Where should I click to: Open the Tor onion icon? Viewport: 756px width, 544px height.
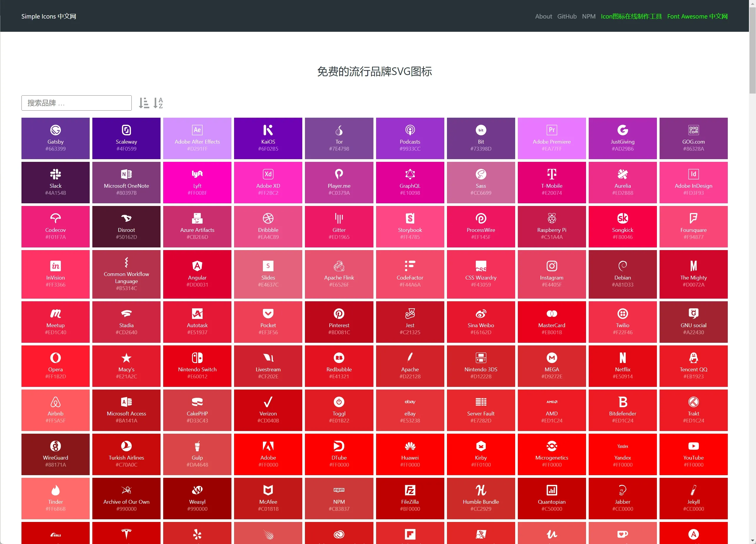click(339, 130)
